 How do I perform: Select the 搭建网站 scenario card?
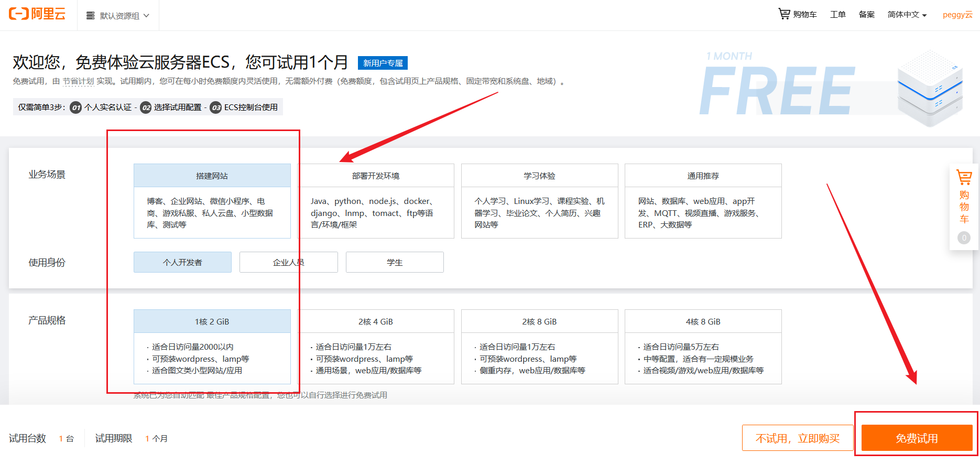(212, 201)
